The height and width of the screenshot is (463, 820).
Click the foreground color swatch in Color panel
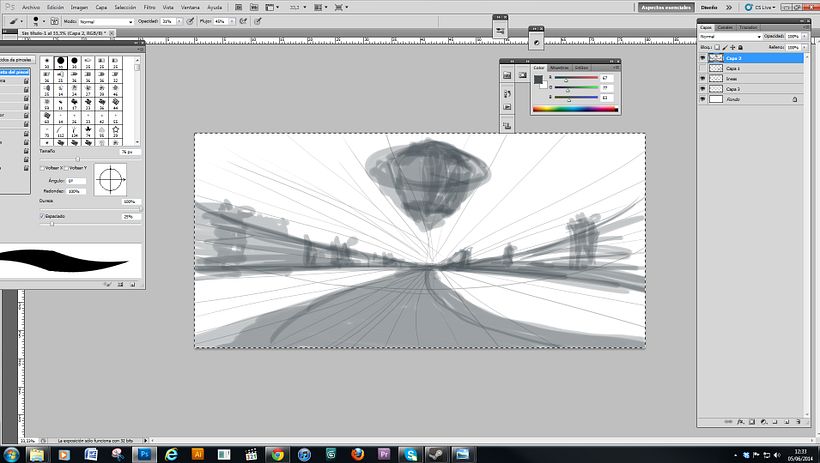click(x=538, y=79)
